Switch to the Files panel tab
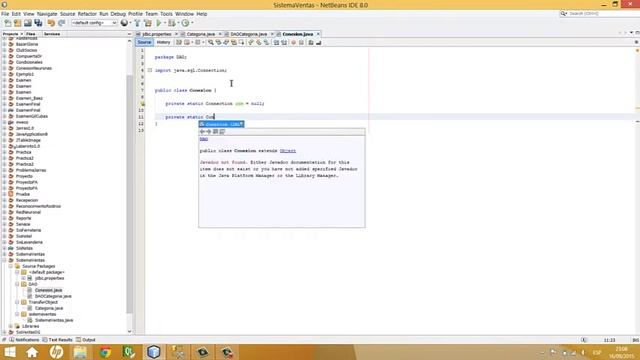Screen dimensions: 640x360 click(31, 34)
